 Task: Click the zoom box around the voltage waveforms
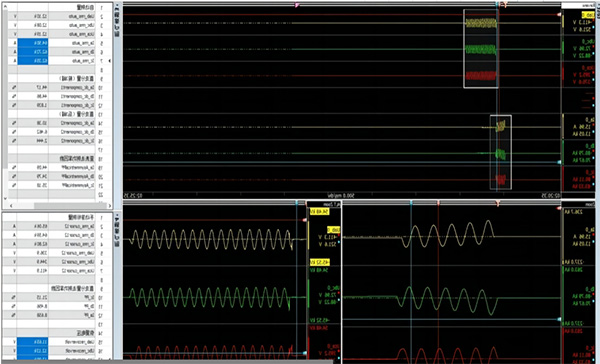[481, 49]
